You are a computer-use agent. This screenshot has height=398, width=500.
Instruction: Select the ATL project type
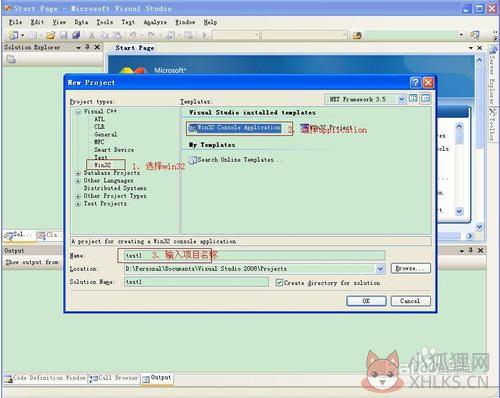click(99, 119)
